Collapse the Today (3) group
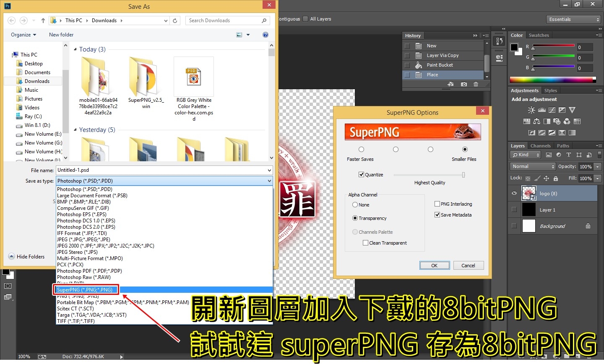 [75, 49]
